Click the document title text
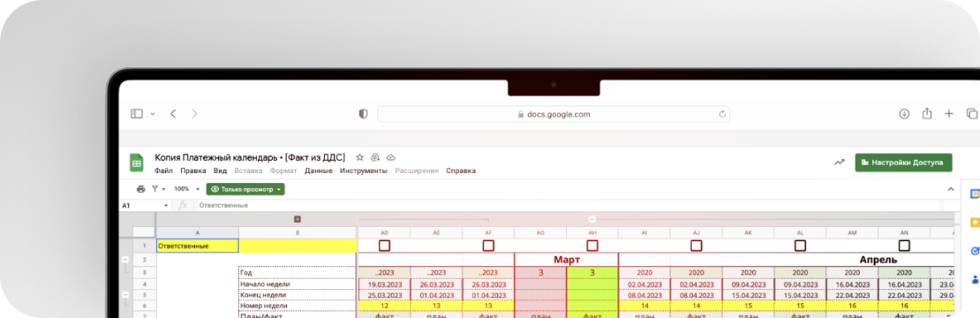This screenshot has width=980, height=318. tap(250, 157)
